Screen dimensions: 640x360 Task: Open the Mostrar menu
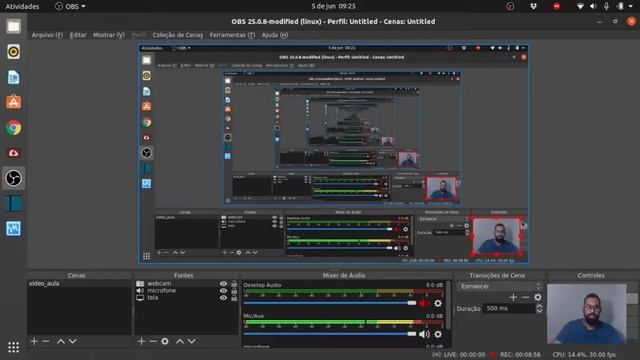pyautogui.click(x=109, y=35)
